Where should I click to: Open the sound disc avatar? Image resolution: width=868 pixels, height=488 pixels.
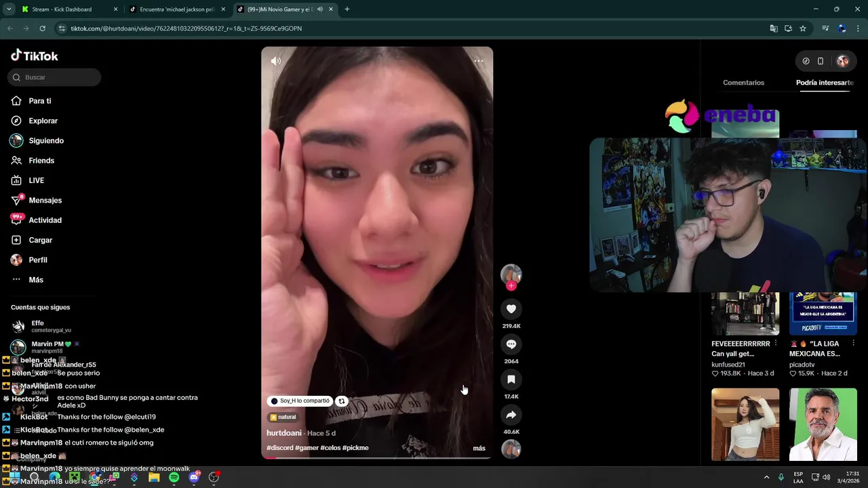(511, 449)
